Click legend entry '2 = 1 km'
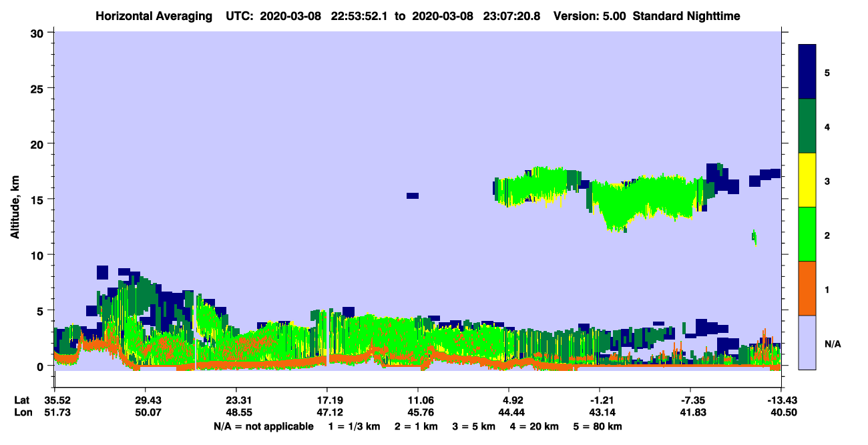The width and height of the screenshot is (868, 445). pos(417,426)
